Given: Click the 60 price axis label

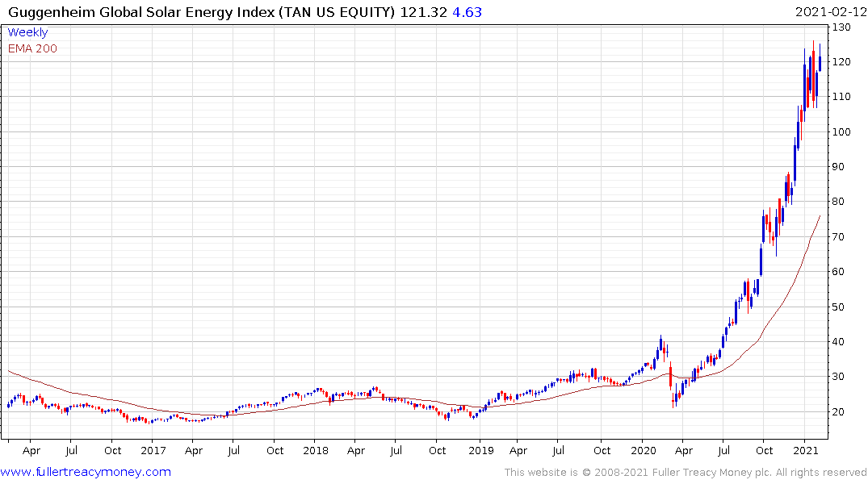Looking at the screenshot, I should tap(837, 272).
